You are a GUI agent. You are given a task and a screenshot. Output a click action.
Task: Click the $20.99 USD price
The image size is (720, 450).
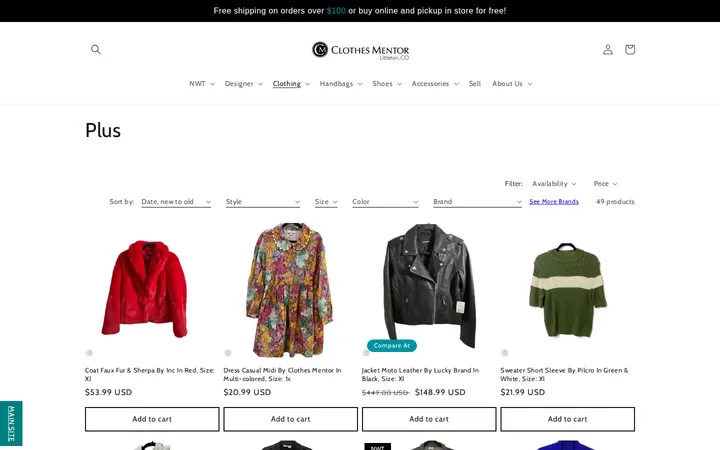(247, 392)
